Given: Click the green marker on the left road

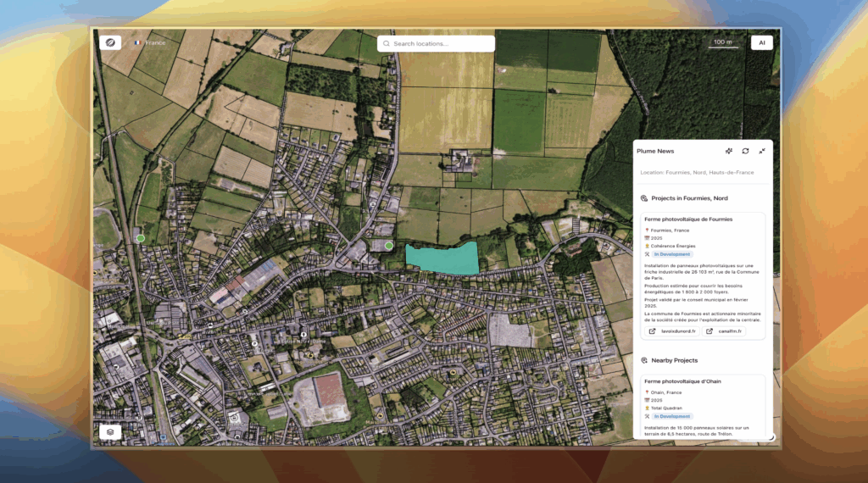Looking at the screenshot, I should pos(141,238).
